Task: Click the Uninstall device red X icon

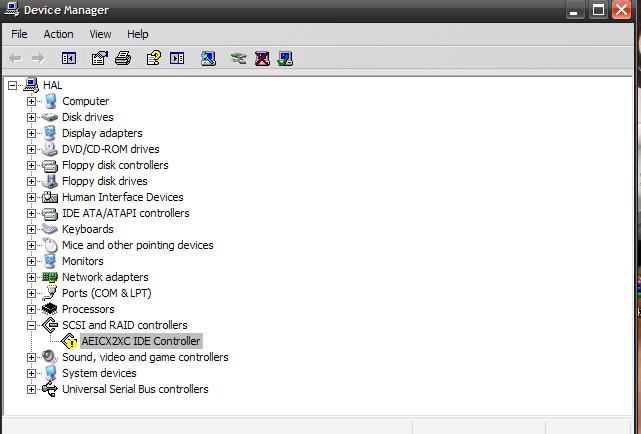Action: click(262, 58)
